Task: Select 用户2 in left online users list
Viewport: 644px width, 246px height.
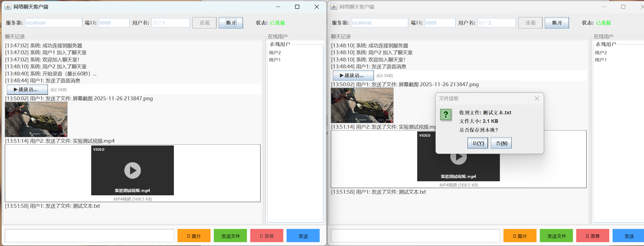Action: [x=275, y=53]
